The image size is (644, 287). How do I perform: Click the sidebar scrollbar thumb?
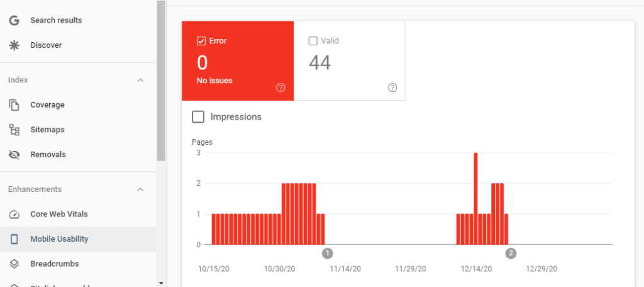click(161, 81)
